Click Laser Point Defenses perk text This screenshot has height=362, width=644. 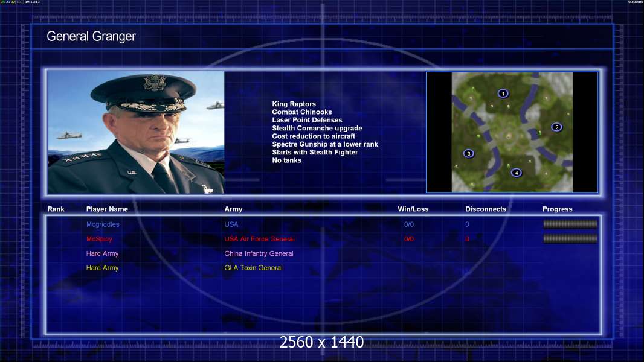(x=307, y=120)
